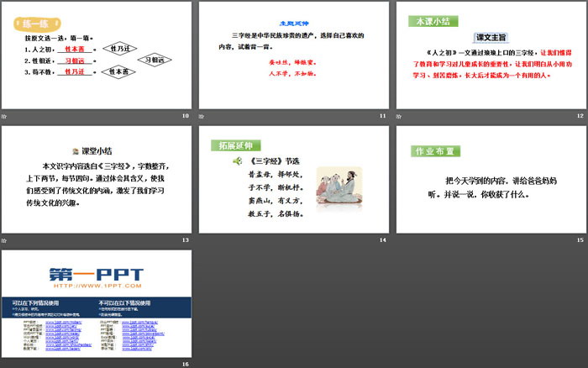Viewport: 588px width, 368px height.
Task: Click the 性本善 diamond shape on slide 10
Action: pos(118,71)
